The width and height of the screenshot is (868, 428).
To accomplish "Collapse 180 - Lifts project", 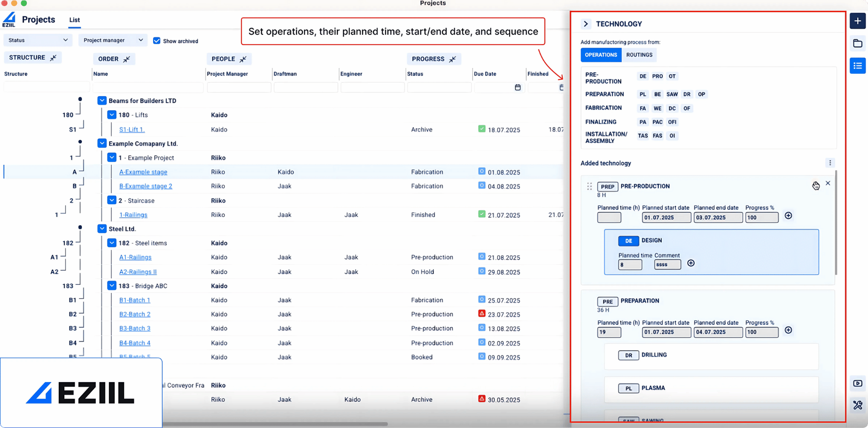I will click(x=112, y=115).
